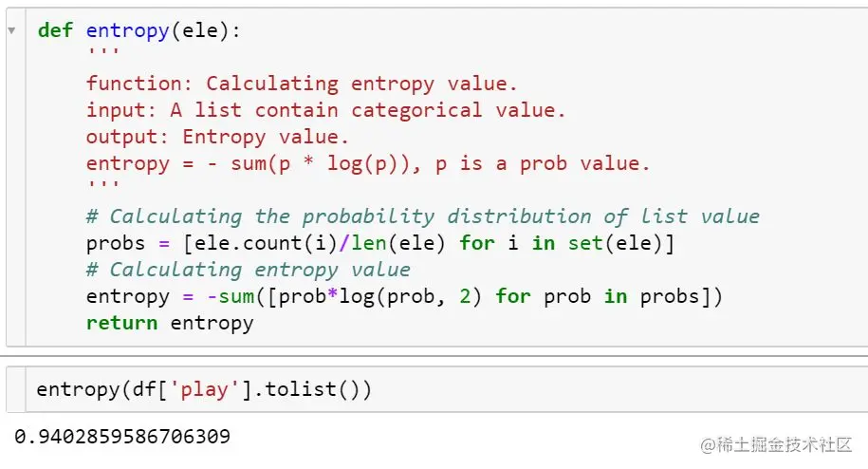This screenshot has width=868, height=469.
Task: Click the log(prob, 2) expression
Action: (x=410, y=296)
